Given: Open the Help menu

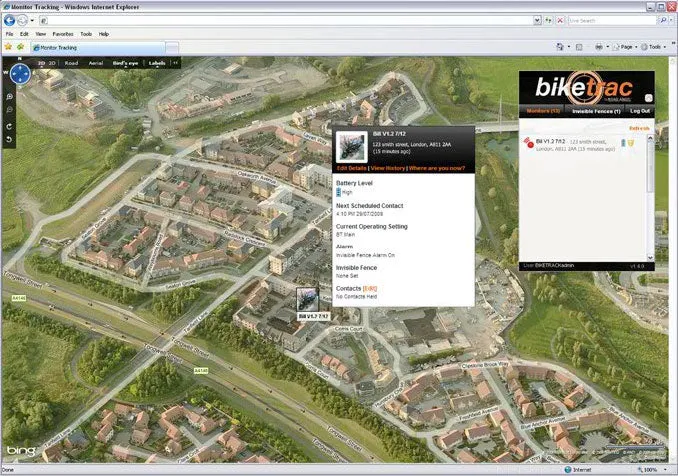Looking at the screenshot, I should (104, 34).
